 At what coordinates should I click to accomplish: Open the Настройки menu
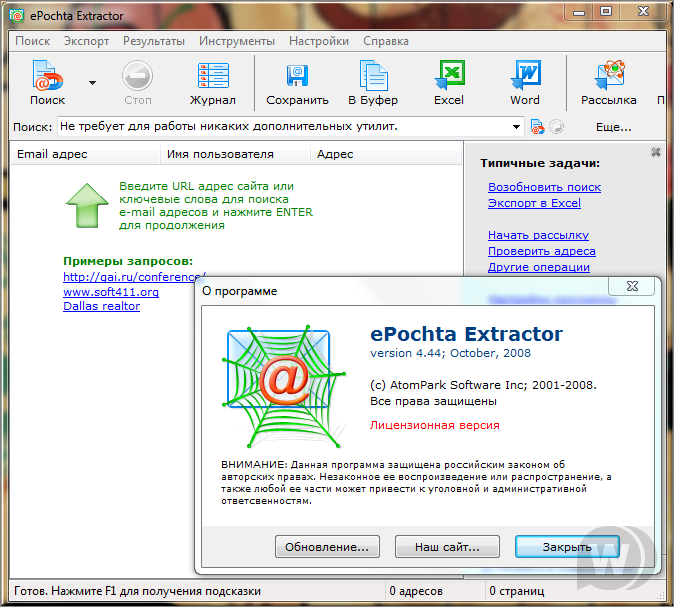click(x=319, y=41)
